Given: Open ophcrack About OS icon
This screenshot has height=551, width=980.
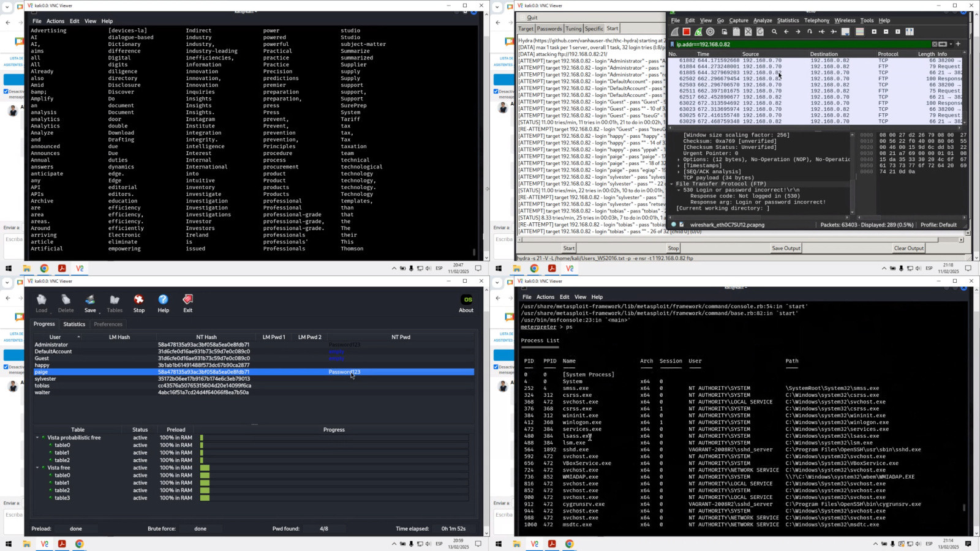Looking at the screenshot, I should click(x=467, y=303).
